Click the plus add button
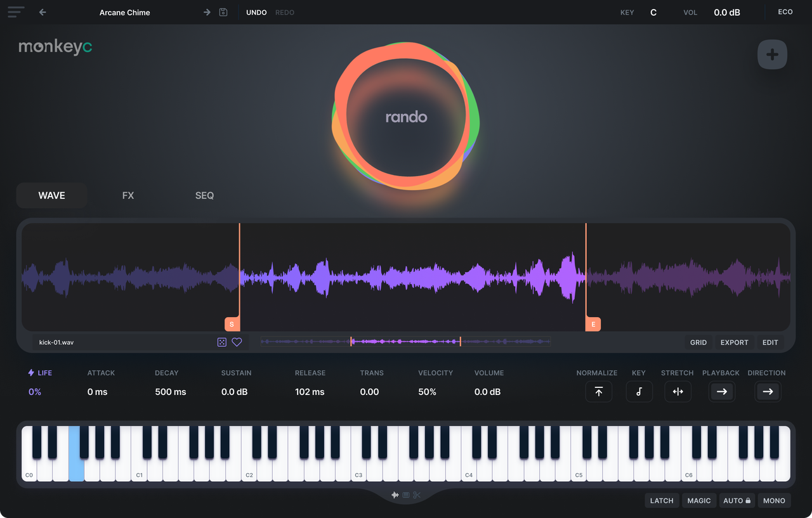Image resolution: width=812 pixels, height=518 pixels. (772, 55)
